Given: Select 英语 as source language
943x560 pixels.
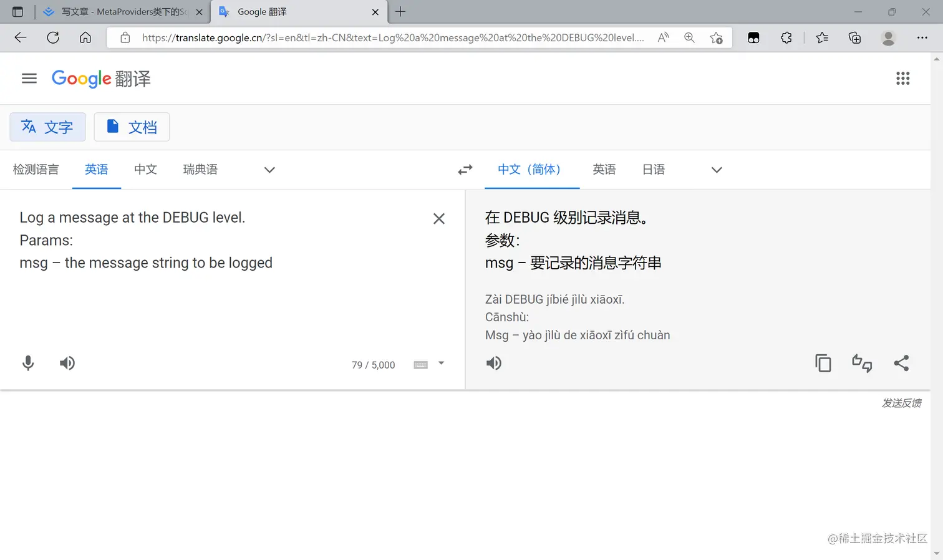Looking at the screenshot, I should point(97,170).
